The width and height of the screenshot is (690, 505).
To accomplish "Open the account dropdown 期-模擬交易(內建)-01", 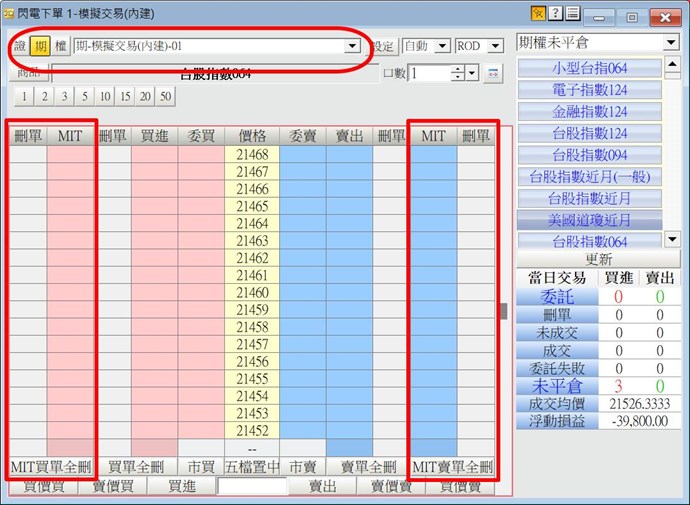I will click(351, 47).
